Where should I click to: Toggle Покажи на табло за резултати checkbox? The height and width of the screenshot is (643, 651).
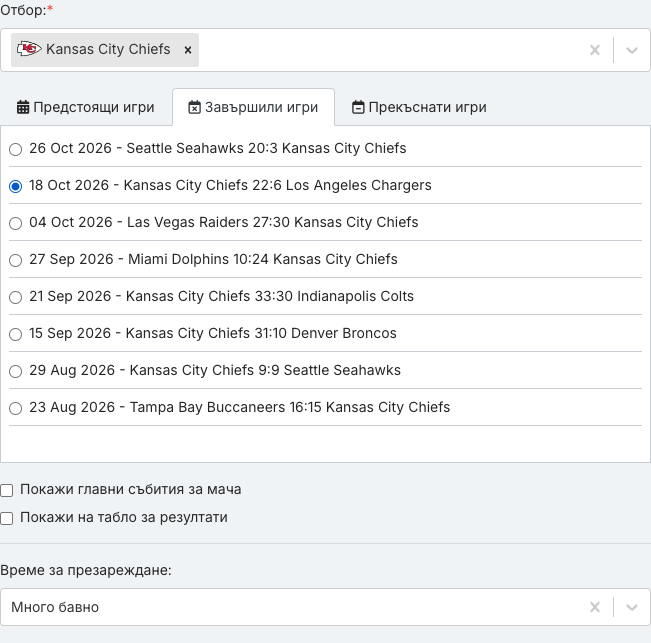pyautogui.click(x=7, y=518)
